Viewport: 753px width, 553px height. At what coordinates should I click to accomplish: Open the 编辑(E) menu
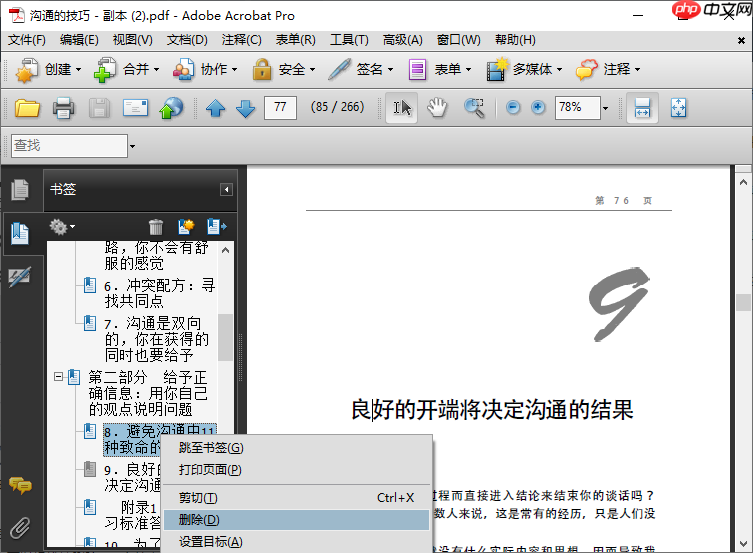point(79,40)
